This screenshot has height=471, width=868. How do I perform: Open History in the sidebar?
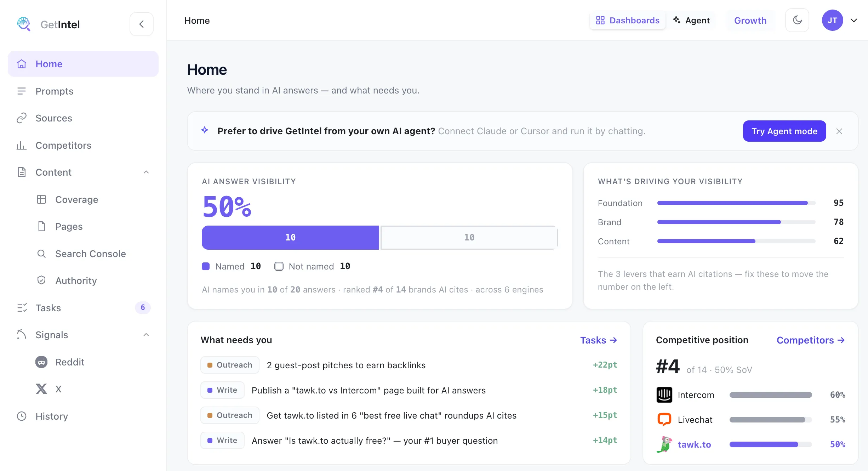pos(83,416)
